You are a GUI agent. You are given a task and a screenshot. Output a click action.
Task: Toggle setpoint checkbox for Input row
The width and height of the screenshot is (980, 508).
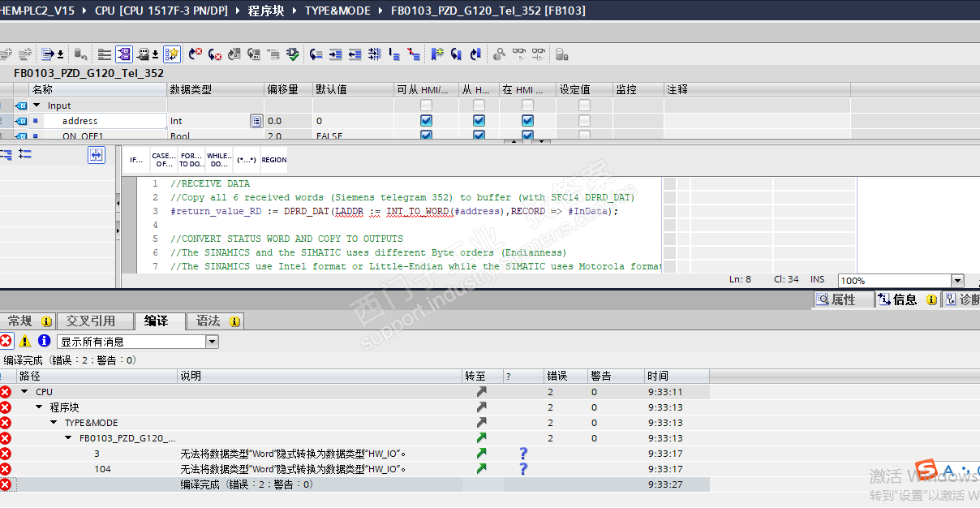tap(584, 105)
